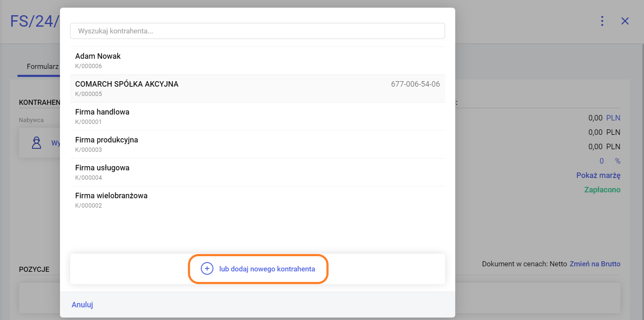Switch prices with Zmień na Brutto

click(x=595, y=264)
